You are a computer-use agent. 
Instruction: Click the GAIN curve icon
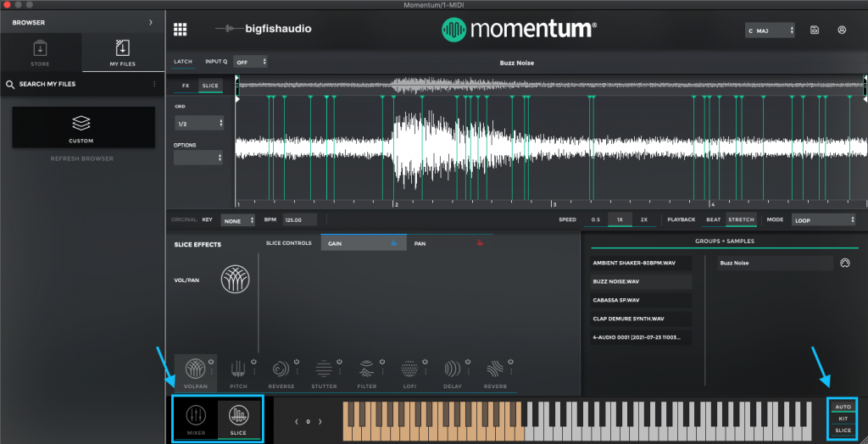point(394,243)
